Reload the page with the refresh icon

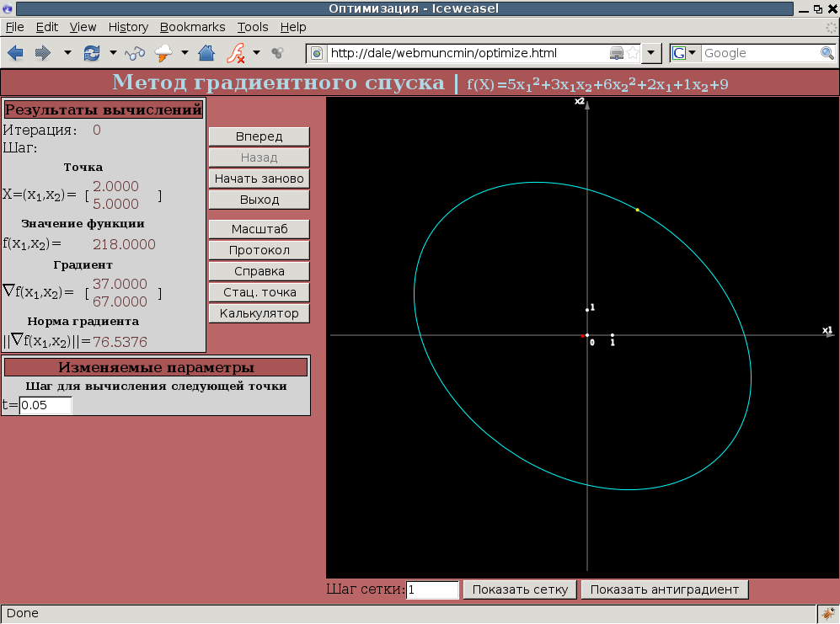(91, 53)
